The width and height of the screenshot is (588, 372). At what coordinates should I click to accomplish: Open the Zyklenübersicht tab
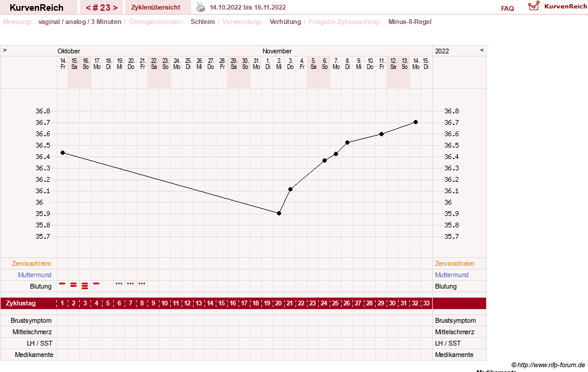click(x=156, y=7)
